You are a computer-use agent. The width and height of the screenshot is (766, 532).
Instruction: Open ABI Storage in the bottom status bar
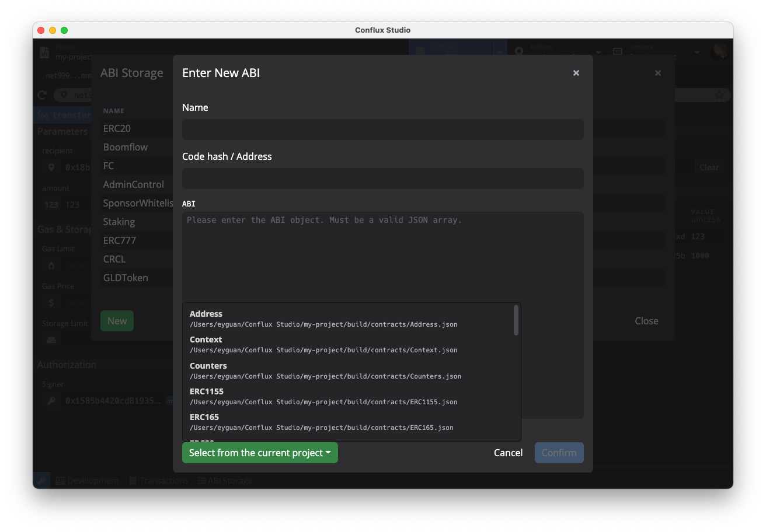pos(225,481)
